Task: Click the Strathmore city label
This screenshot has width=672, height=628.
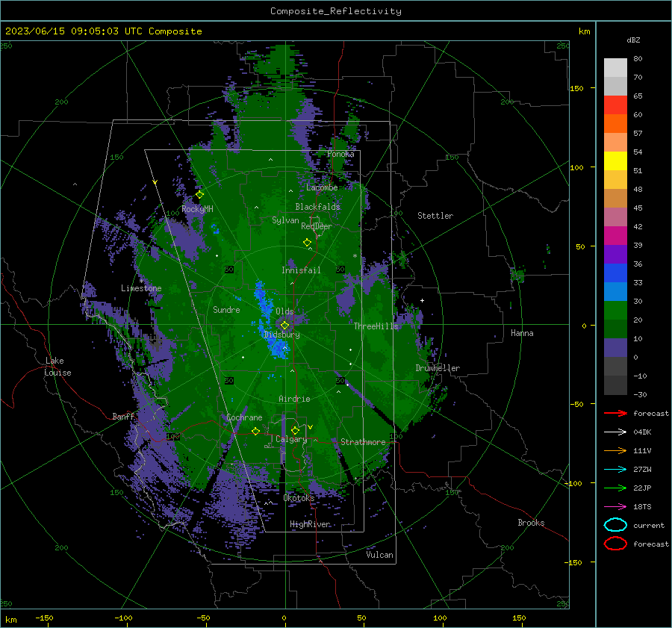Action: coord(363,442)
